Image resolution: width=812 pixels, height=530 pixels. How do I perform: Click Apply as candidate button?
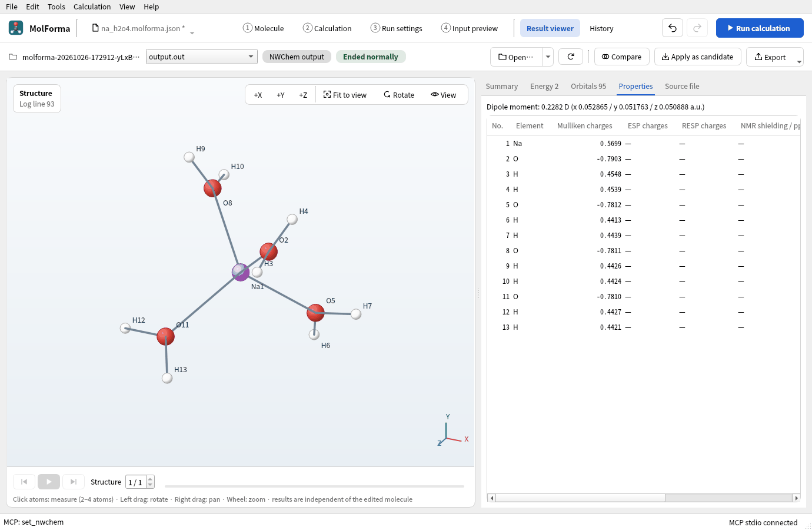tap(697, 57)
